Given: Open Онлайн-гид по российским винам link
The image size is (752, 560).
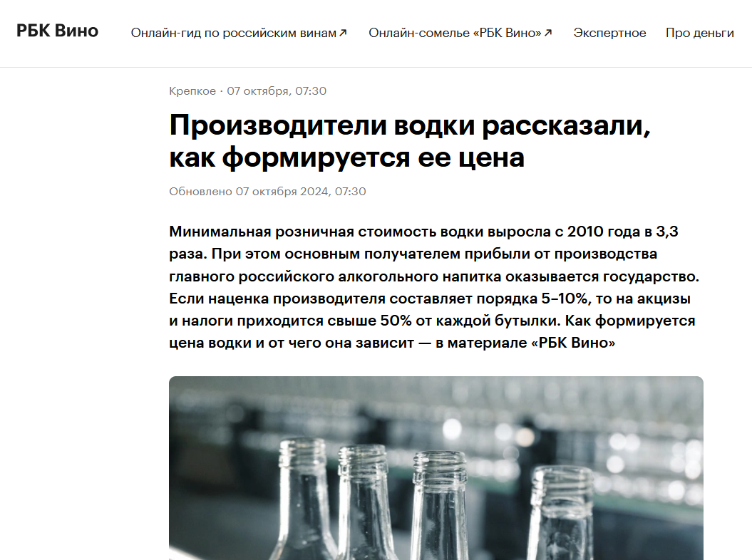Looking at the screenshot, I should (234, 33).
